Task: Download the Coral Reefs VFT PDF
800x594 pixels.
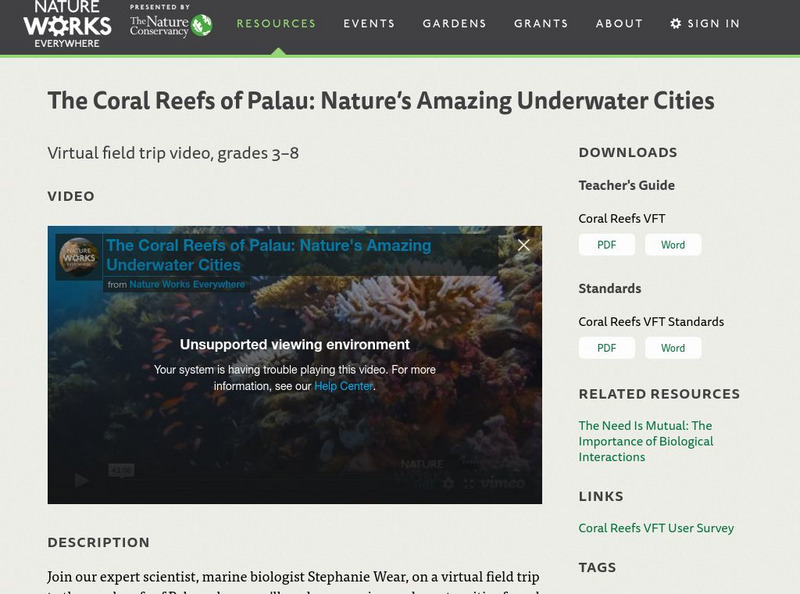Action: (606, 245)
